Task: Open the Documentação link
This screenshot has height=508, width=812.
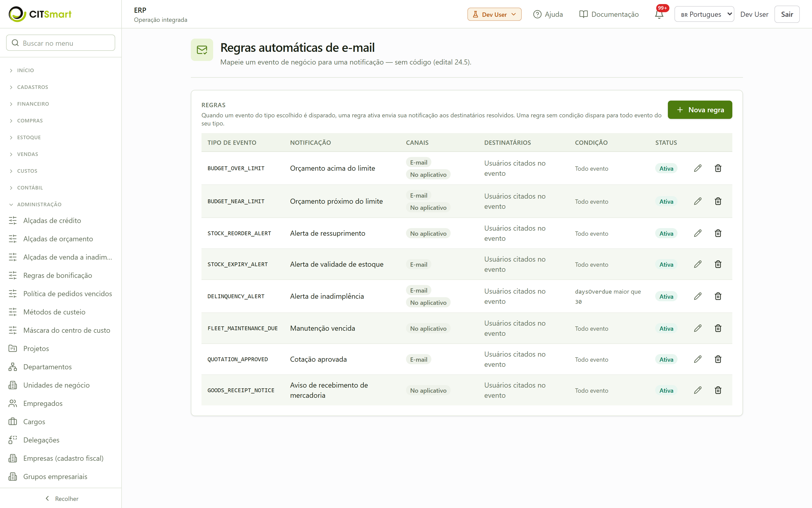Action: tap(609, 14)
